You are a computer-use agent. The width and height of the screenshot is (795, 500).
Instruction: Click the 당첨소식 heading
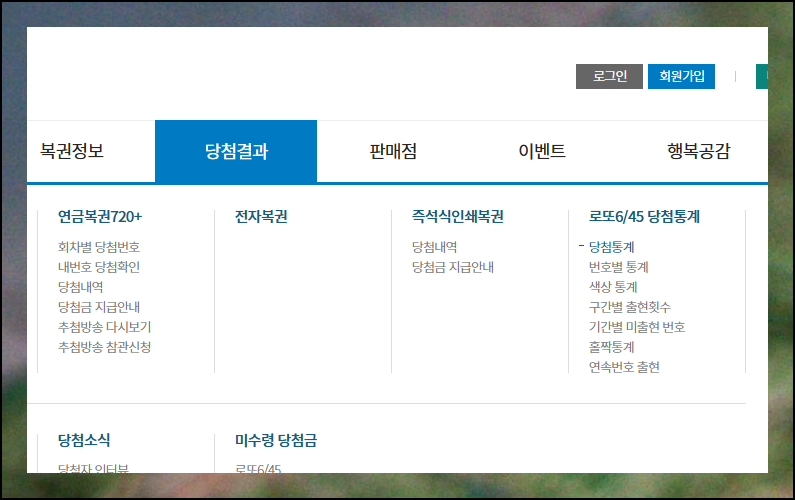click(84, 440)
